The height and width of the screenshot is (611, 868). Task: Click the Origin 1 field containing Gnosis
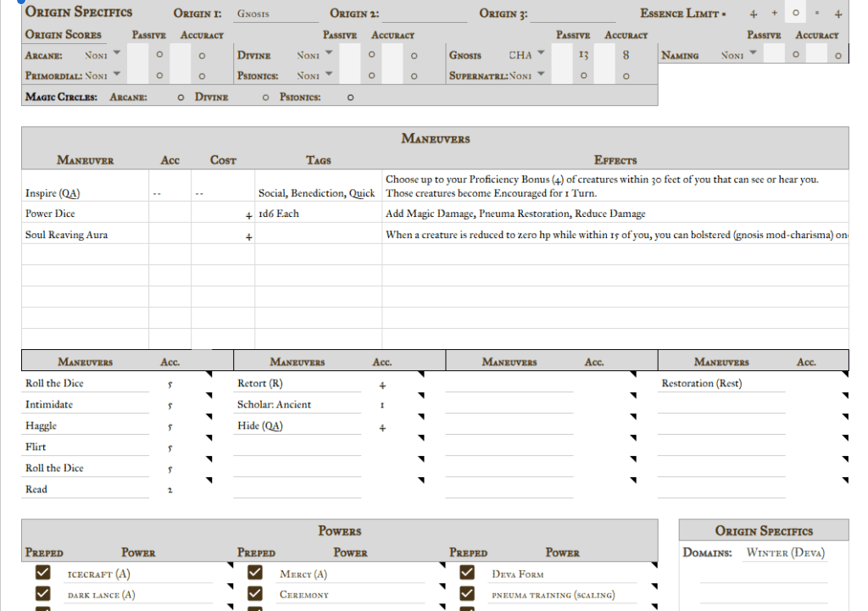point(275,14)
